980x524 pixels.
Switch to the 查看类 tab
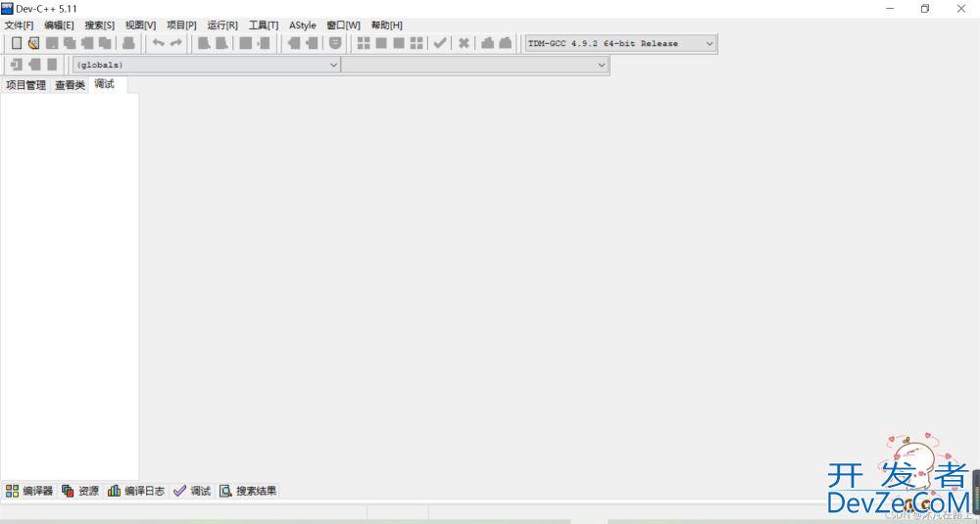(x=70, y=85)
